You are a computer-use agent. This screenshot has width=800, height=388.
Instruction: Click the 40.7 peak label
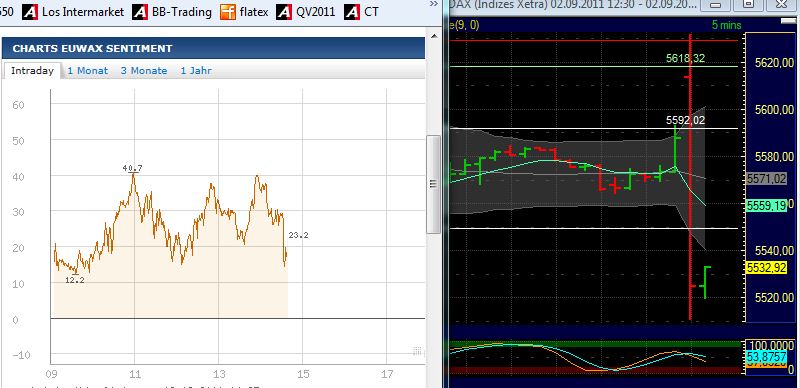[133, 167]
